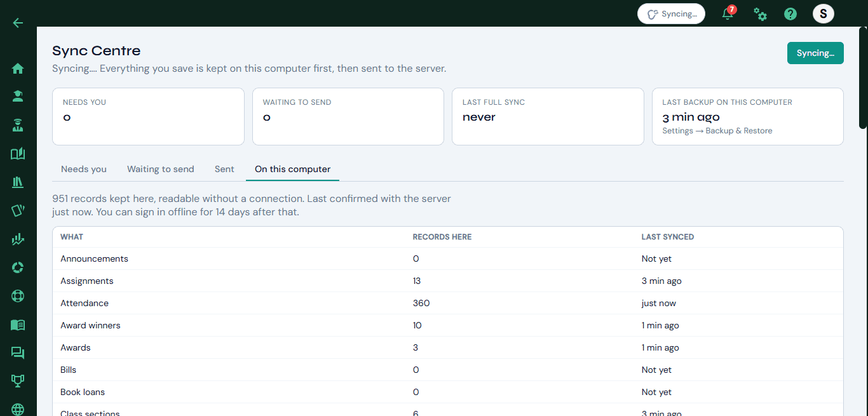Select the Awards row name

76,348
